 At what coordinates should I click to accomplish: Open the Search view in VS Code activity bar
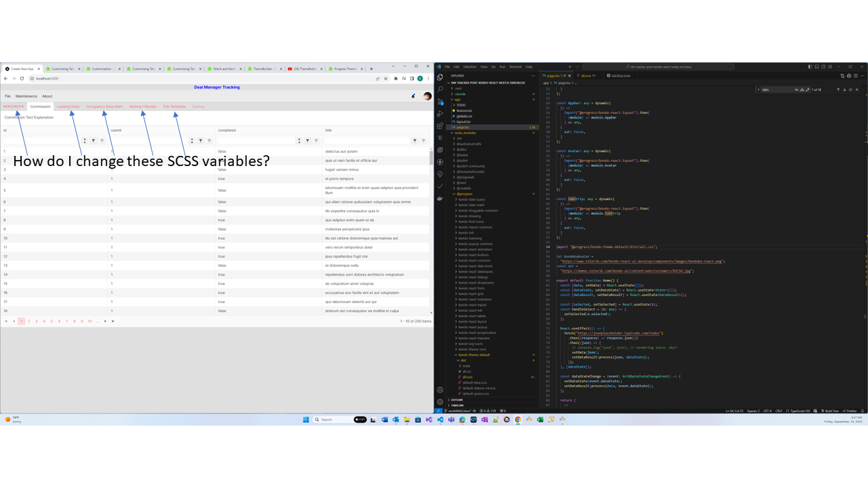pos(440,89)
